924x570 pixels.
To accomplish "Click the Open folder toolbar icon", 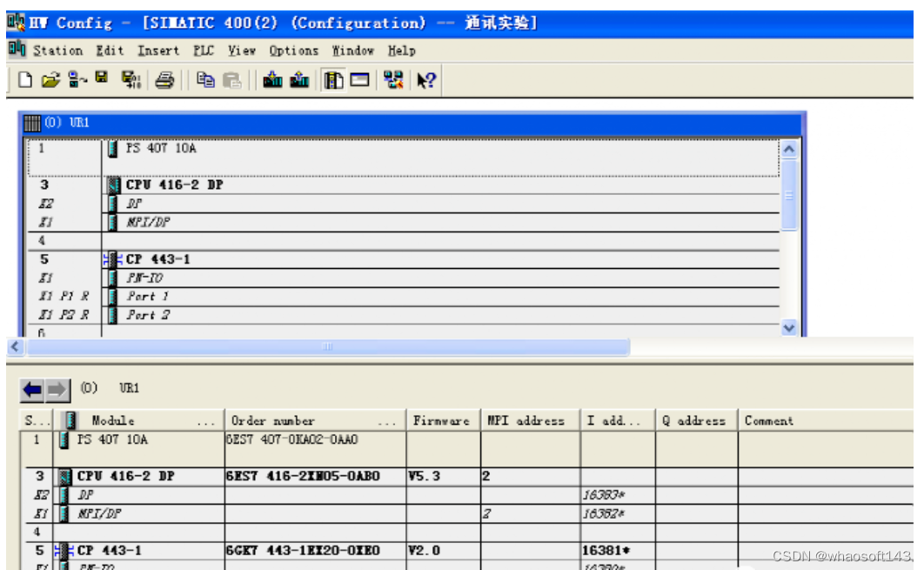I will point(50,79).
